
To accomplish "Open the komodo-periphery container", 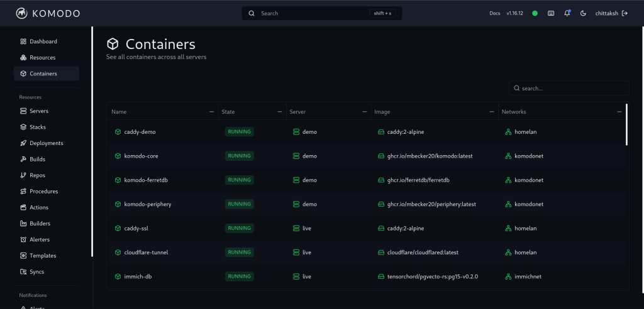I will 147,204.
